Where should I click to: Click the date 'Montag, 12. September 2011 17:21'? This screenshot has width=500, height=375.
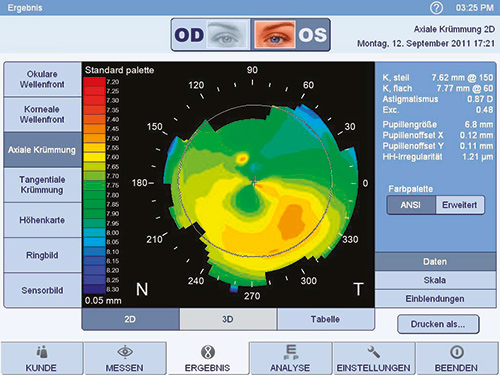[426, 44]
